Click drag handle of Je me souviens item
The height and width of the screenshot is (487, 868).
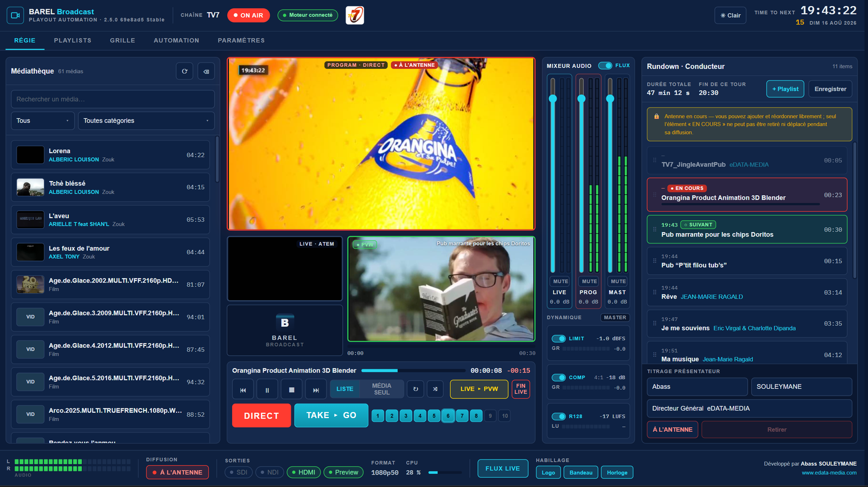pos(655,324)
